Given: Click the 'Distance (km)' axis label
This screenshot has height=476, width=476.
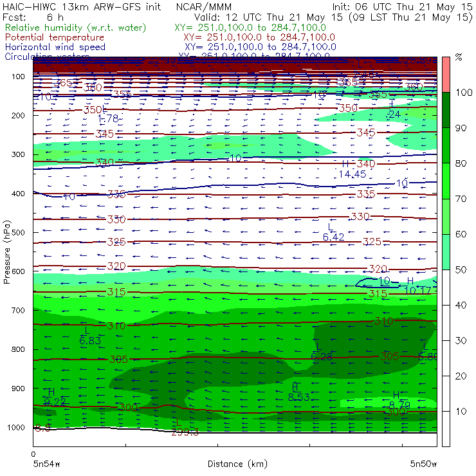Looking at the screenshot, I should [x=237, y=464].
